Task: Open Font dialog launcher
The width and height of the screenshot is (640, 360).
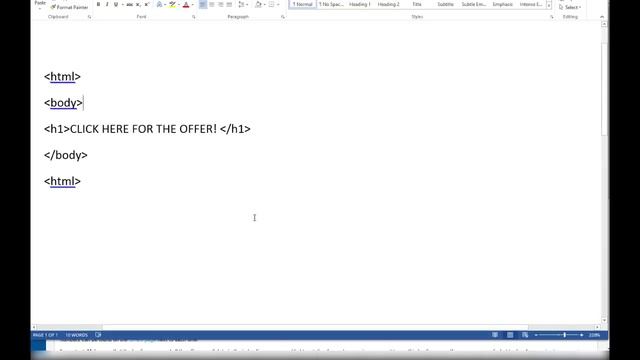Action: pos(193,17)
